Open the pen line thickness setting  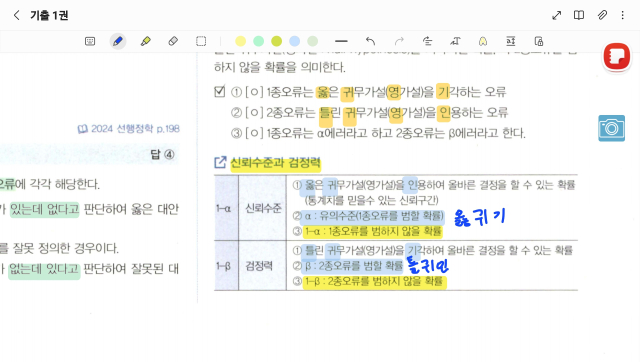(341, 41)
